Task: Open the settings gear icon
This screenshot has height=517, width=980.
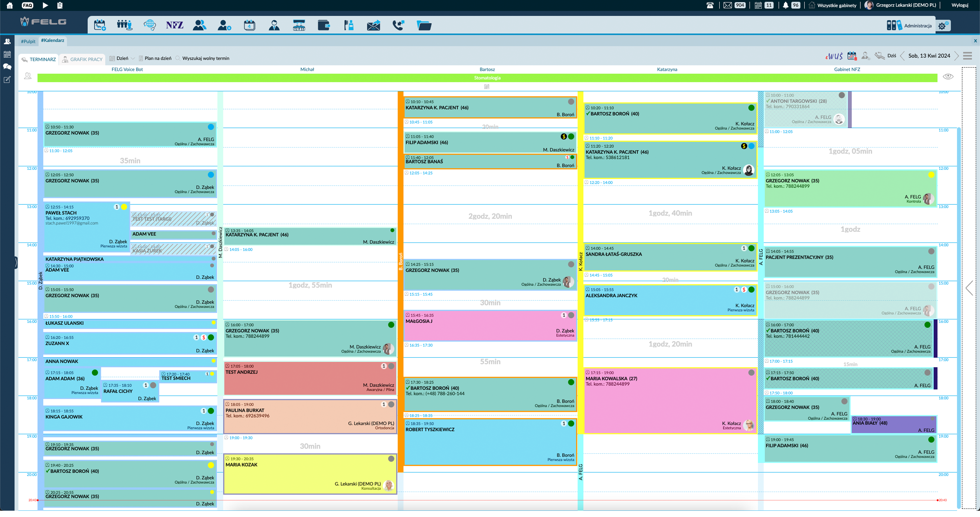Action: (943, 26)
